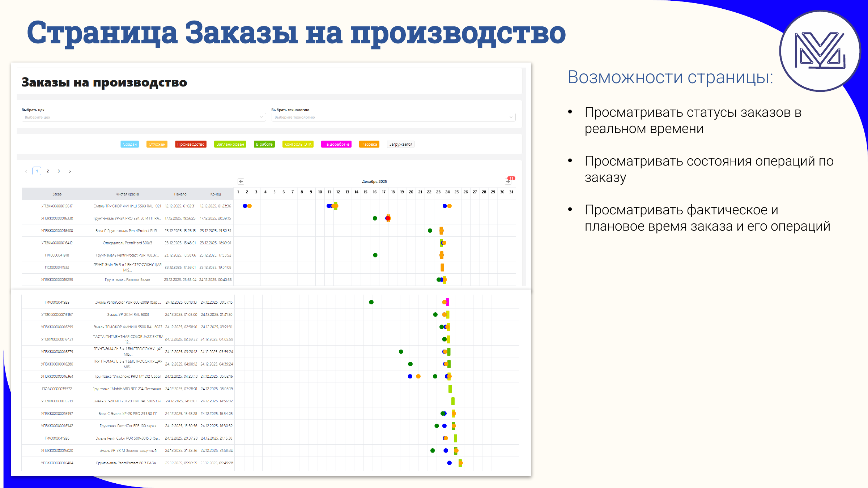This screenshot has width=868, height=488.
Task: Click the right arrow with the red 11 badge
Action: (x=508, y=181)
